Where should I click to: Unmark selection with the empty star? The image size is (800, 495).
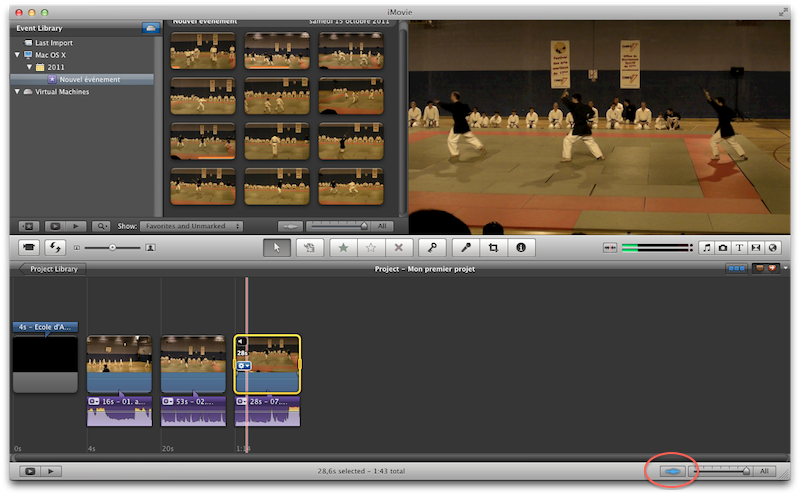371,248
